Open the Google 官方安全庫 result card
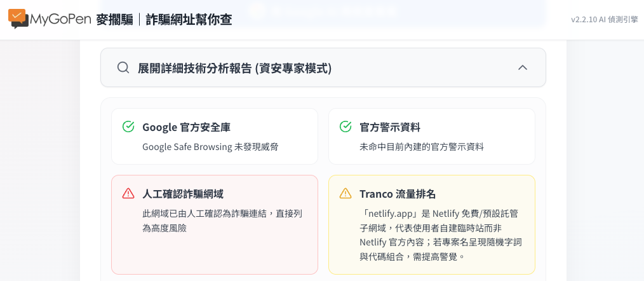Viewport: 644px width, 281px height. point(215,136)
